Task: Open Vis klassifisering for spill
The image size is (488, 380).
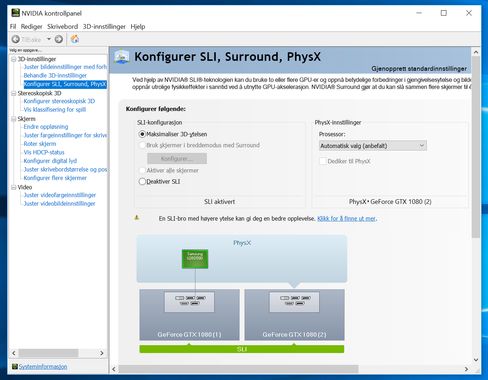Action: (x=55, y=110)
